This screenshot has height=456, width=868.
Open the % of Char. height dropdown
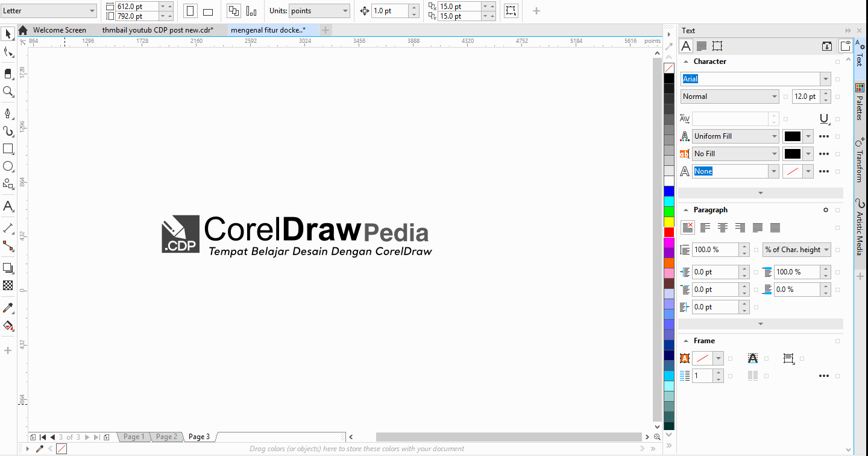[826, 250]
